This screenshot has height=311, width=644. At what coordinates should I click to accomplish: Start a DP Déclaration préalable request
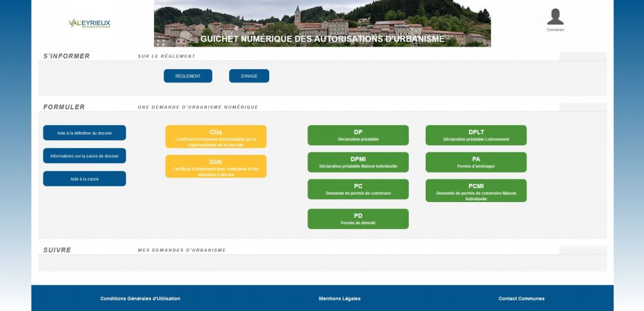pyautogui.click(x=358, y=135)
